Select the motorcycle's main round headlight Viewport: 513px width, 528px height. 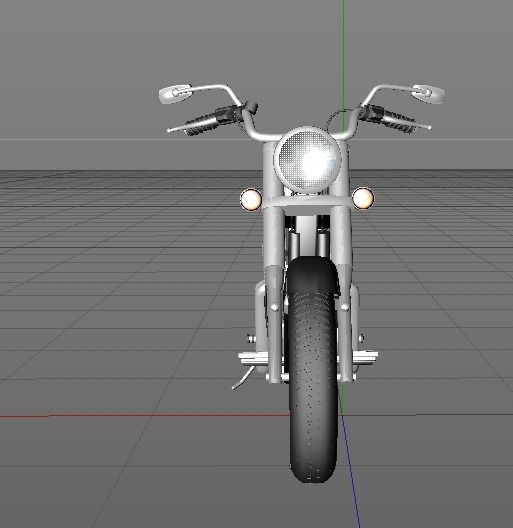[x=309, y=160]
